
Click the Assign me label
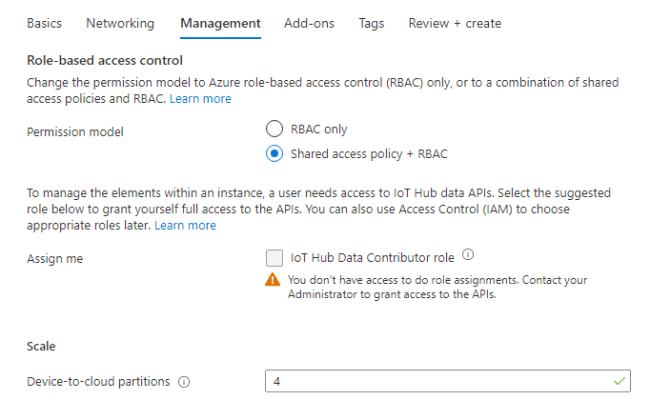point(55,259)
